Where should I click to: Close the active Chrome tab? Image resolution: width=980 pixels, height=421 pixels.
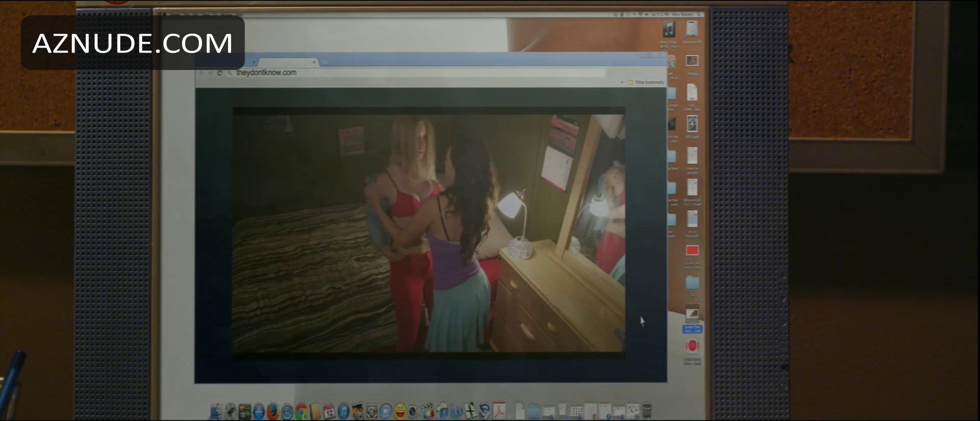(314, 62)
